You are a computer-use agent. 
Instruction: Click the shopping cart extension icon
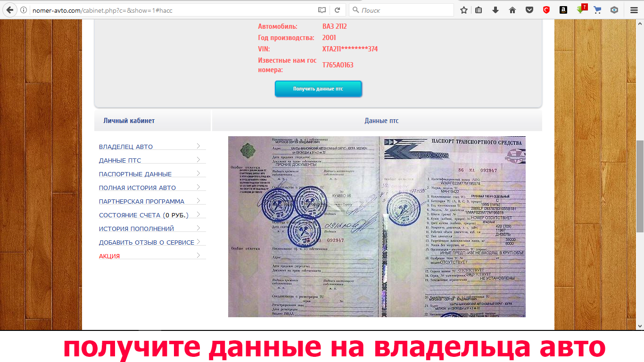coord(597,10)
